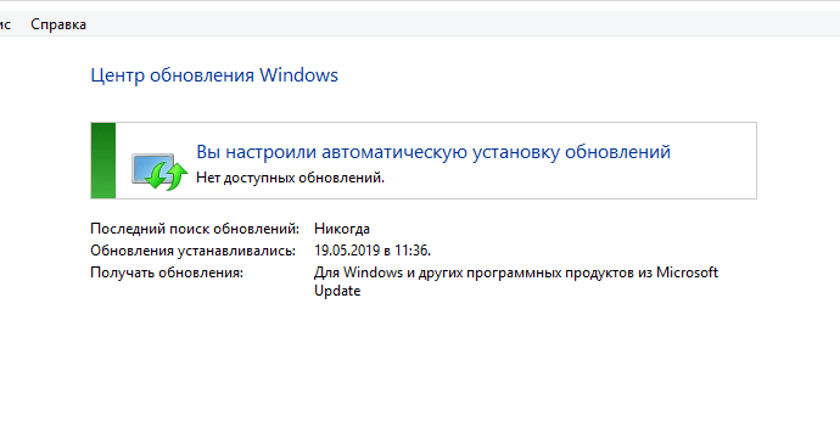The width and height of the screenshot is (840, 444).
Task: Click the Последний поиск обновлений label
Action: tap(194, 229)
